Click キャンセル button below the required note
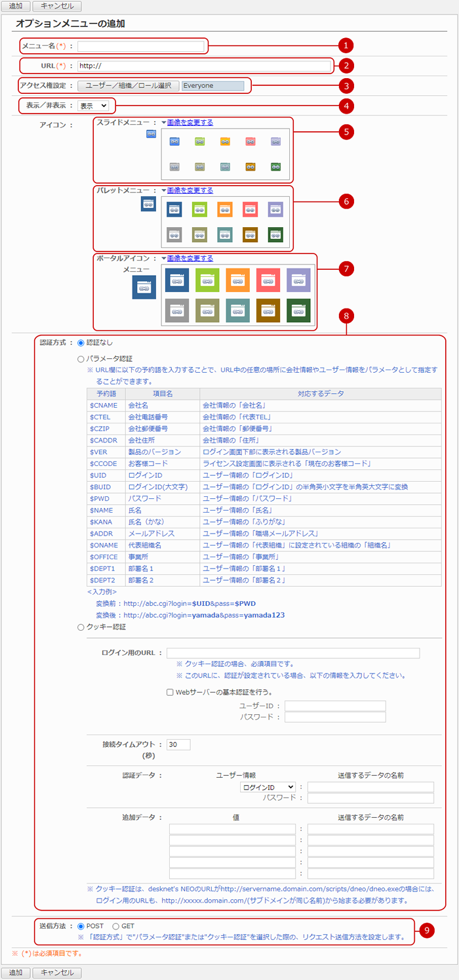 tap(57, 972)
